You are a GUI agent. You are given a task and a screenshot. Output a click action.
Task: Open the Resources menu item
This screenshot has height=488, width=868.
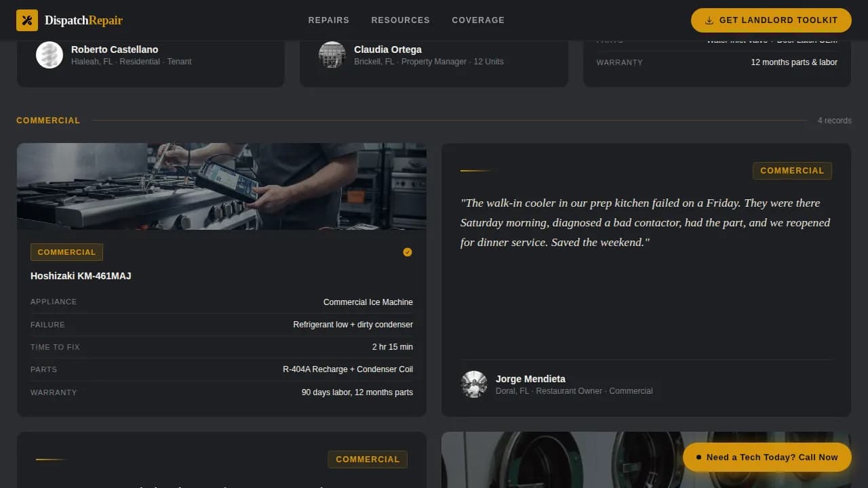tap(400, 20)
